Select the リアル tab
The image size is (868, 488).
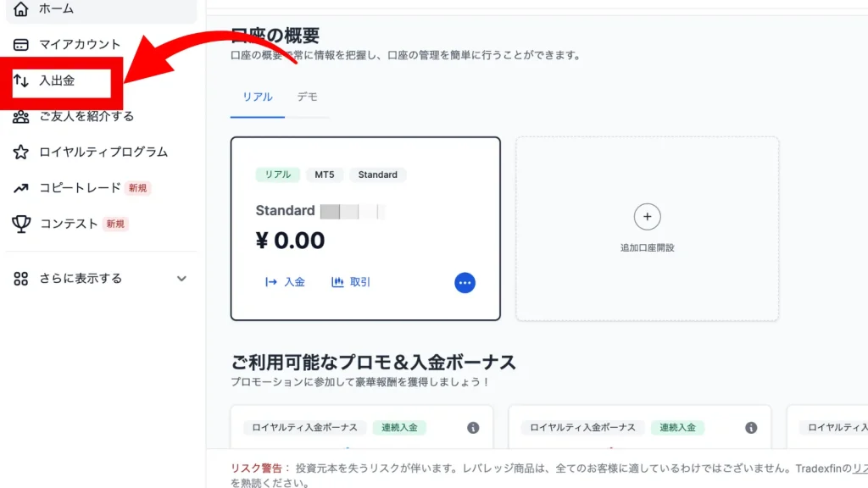[256, 97]
